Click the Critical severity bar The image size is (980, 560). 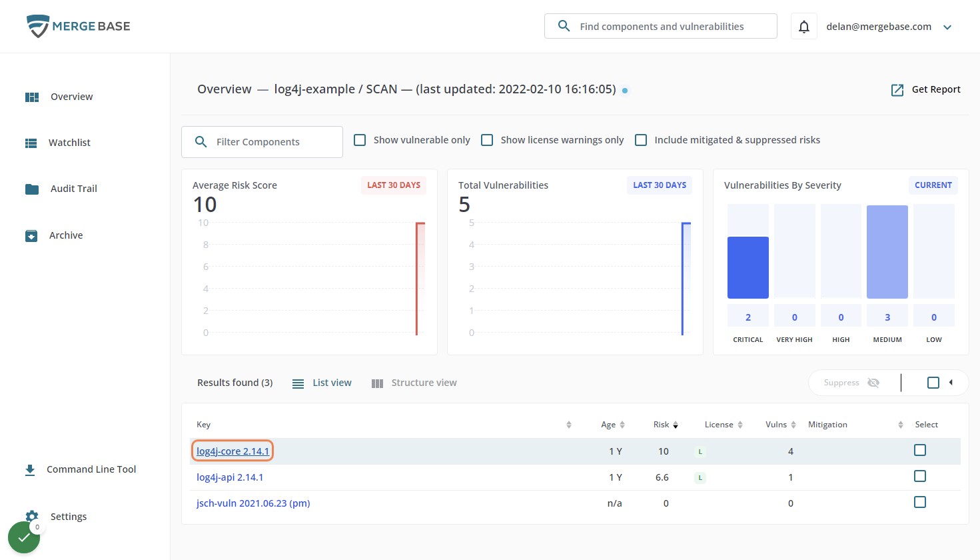point(748,267)
